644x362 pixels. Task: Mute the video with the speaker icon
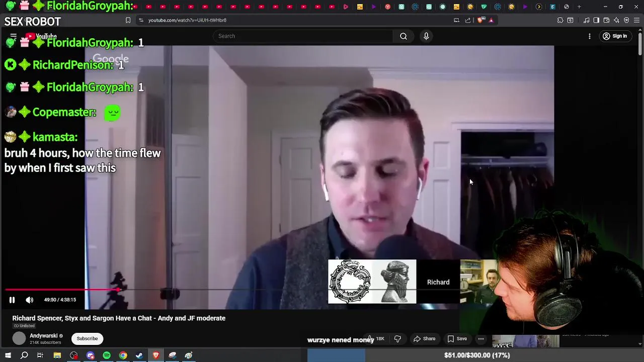pos(30,300)
